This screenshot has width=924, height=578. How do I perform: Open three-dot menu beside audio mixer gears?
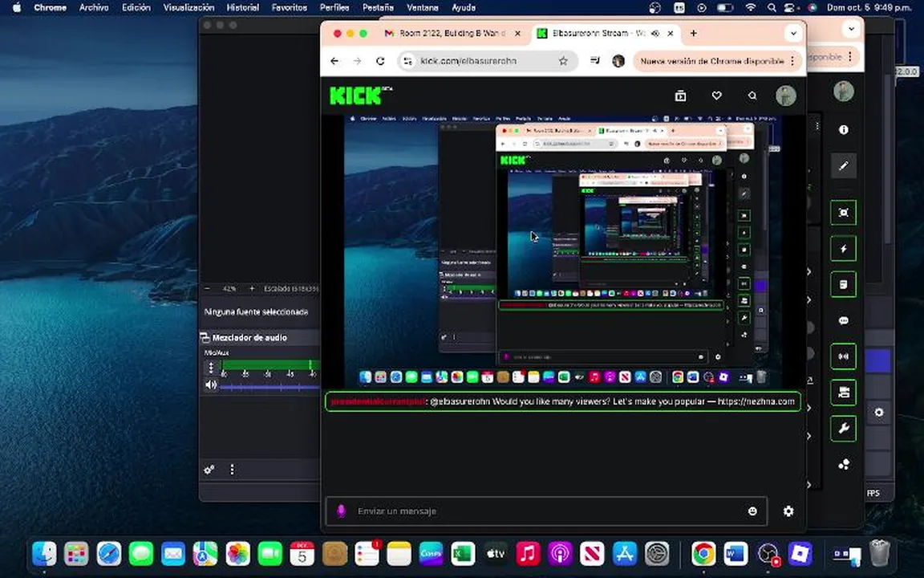(232, 470)
